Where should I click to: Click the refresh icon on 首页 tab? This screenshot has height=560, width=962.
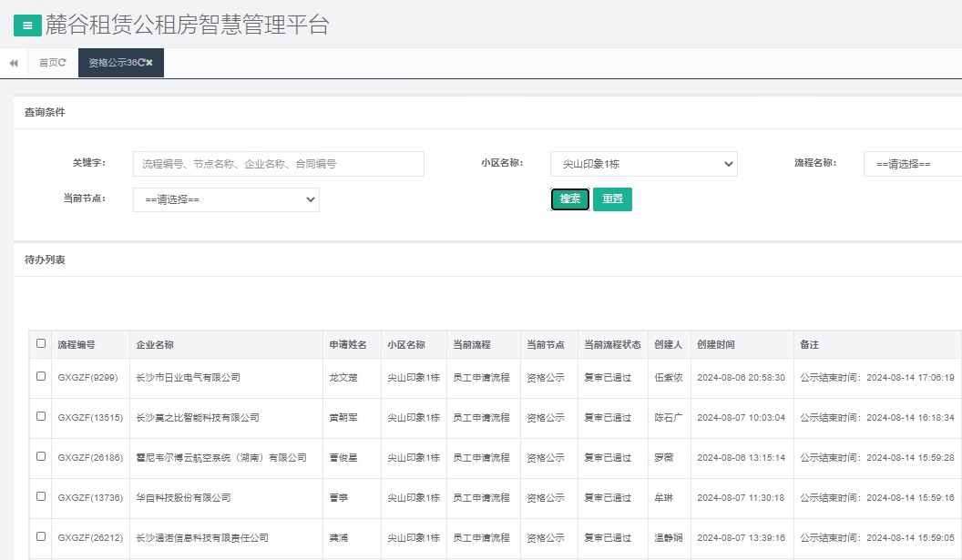64,64
